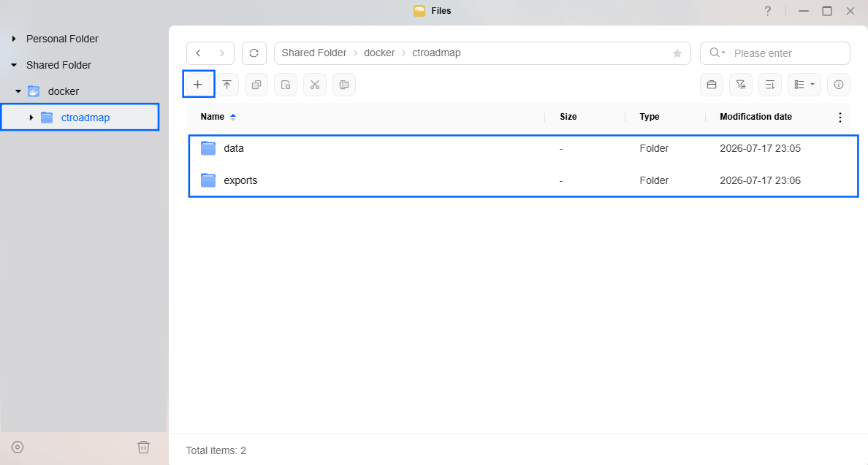
Task: Sort by Name column header
Action: point(213,117)
